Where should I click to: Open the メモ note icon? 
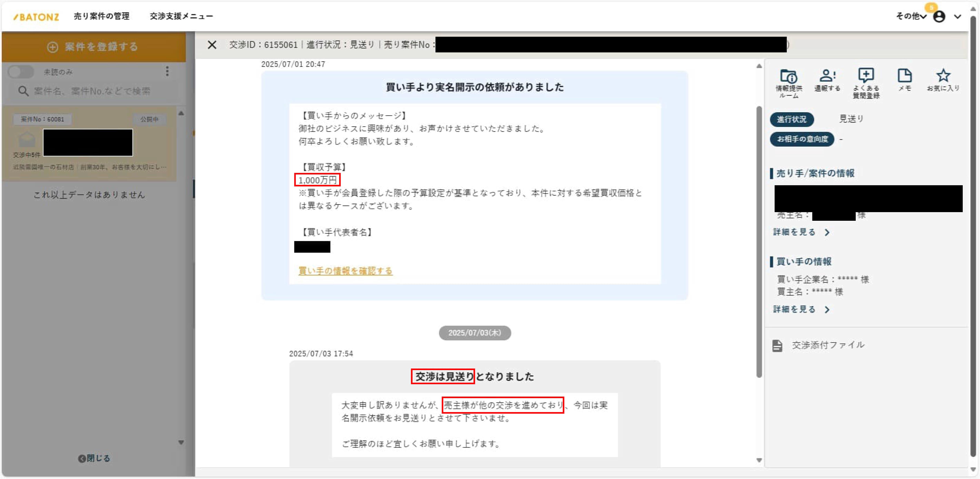tap(904, 80)
